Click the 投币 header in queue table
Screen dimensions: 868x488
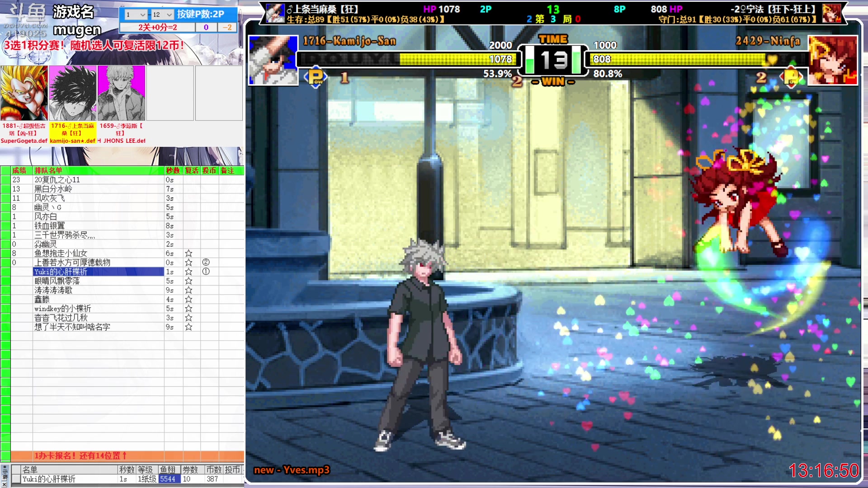click(x=209, y=170)
